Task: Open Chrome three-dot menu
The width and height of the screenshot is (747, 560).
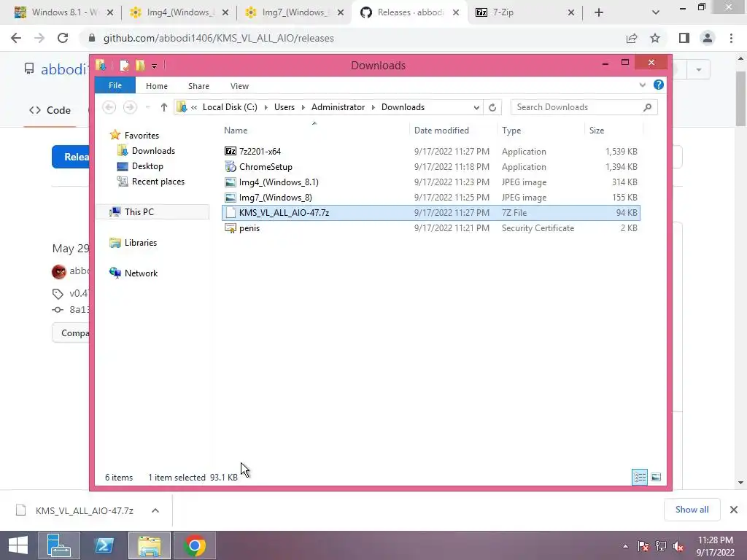Action: point(731,38)
